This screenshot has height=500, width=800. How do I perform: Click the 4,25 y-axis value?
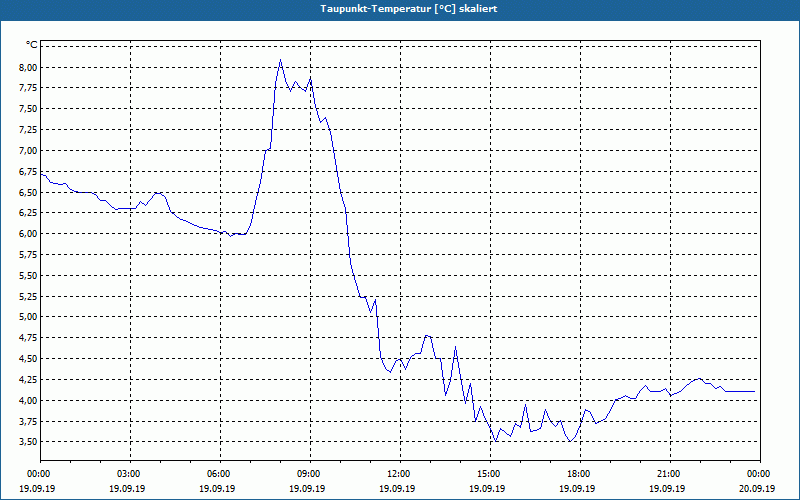coord(29,380)
